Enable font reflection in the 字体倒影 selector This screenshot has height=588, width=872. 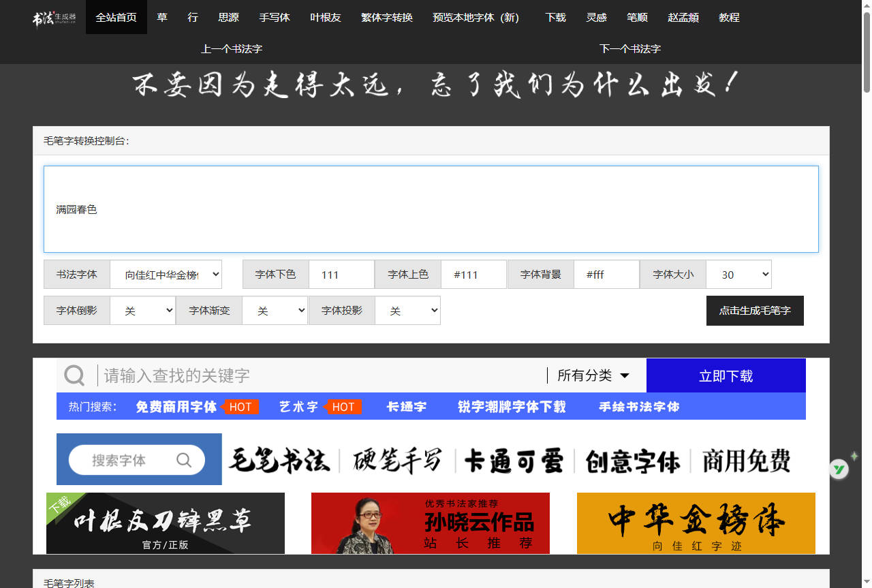coord(143,310)
